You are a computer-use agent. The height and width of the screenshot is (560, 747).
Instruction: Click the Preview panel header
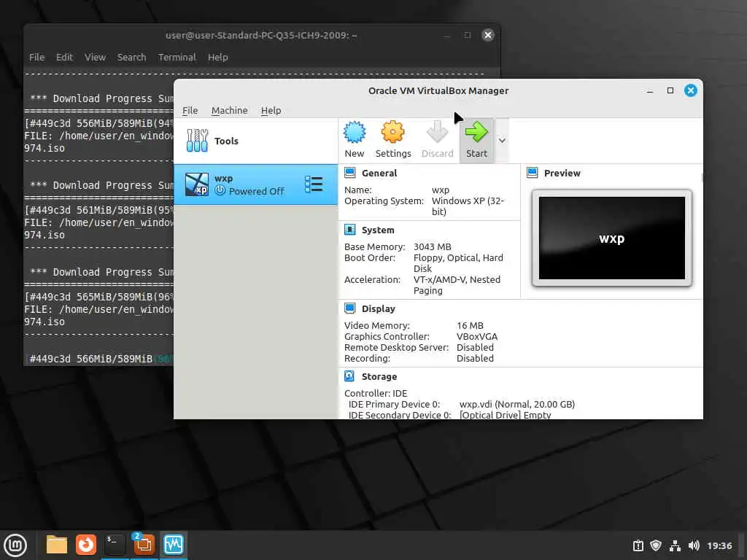coord(562,174)
